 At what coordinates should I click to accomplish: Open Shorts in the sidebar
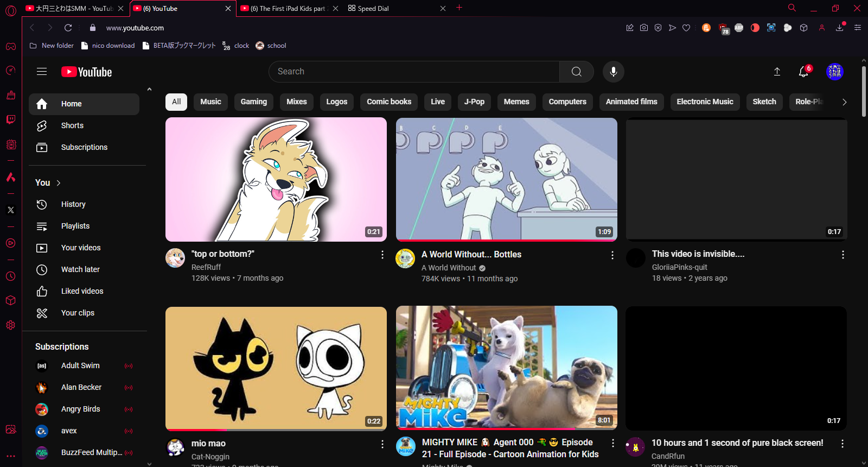[84, 125]
